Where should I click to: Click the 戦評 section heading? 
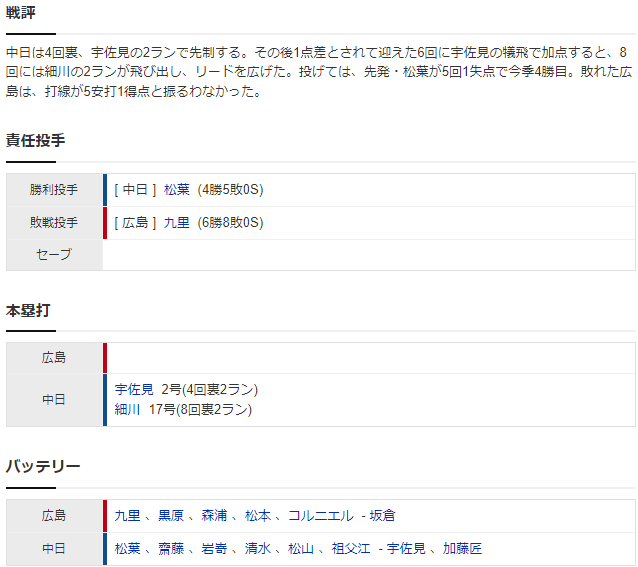[x=21, y=13]
